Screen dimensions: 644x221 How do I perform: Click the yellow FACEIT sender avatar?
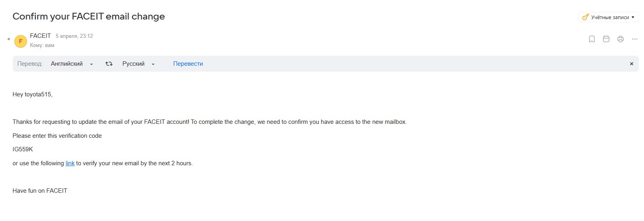(21, 41)
